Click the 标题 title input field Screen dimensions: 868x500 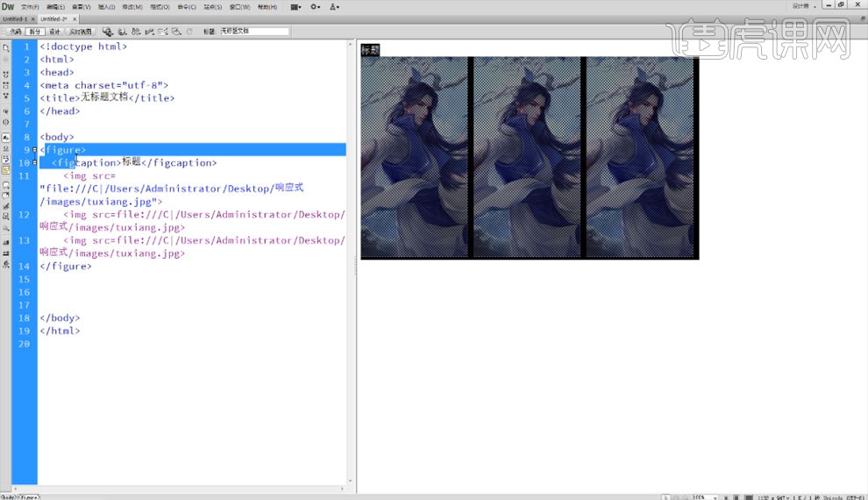pyautogui.click(x=254, y=32)
